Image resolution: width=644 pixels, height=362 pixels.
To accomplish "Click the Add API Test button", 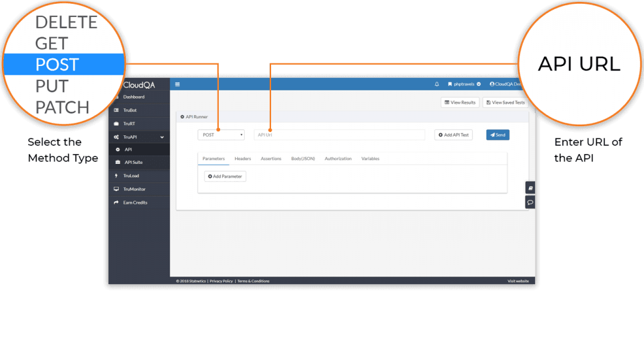I will coord(453,135).
